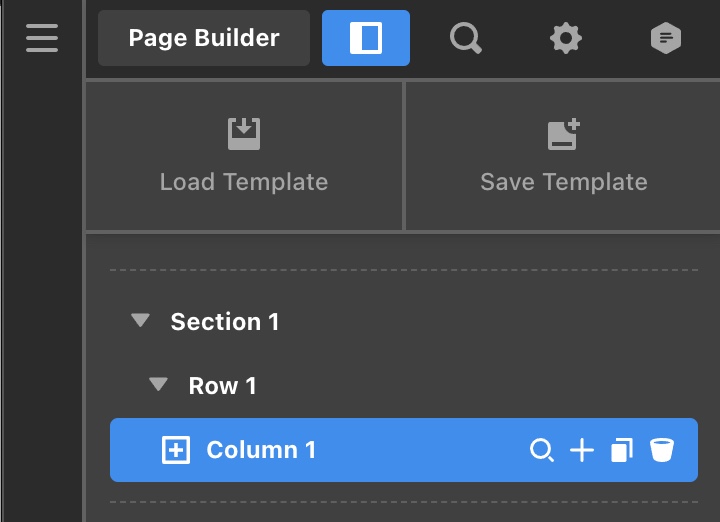Screen dimensions: 720x522
Task: Toggle the layout panel view icon
Action: pyautogui.click(x=366, y=38)
